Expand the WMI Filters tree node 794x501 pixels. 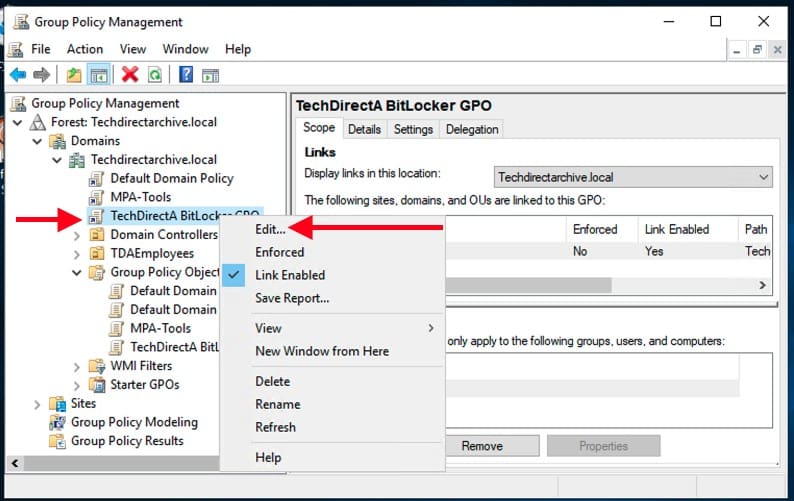[x=78, y=366]
